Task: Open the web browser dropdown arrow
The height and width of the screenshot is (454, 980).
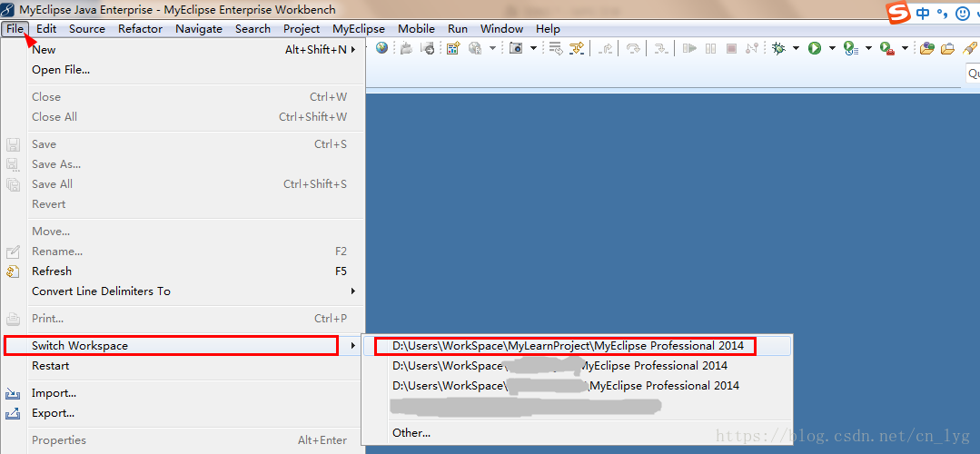Action: point(492,48)
